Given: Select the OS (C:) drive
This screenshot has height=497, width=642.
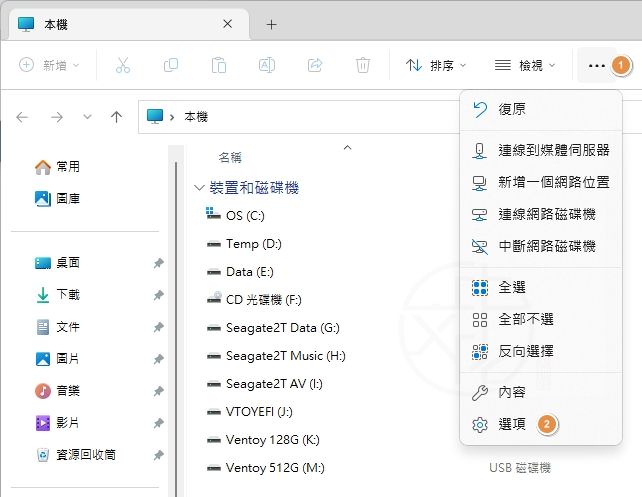Looking at the screenshot, I should pos(244,215).
